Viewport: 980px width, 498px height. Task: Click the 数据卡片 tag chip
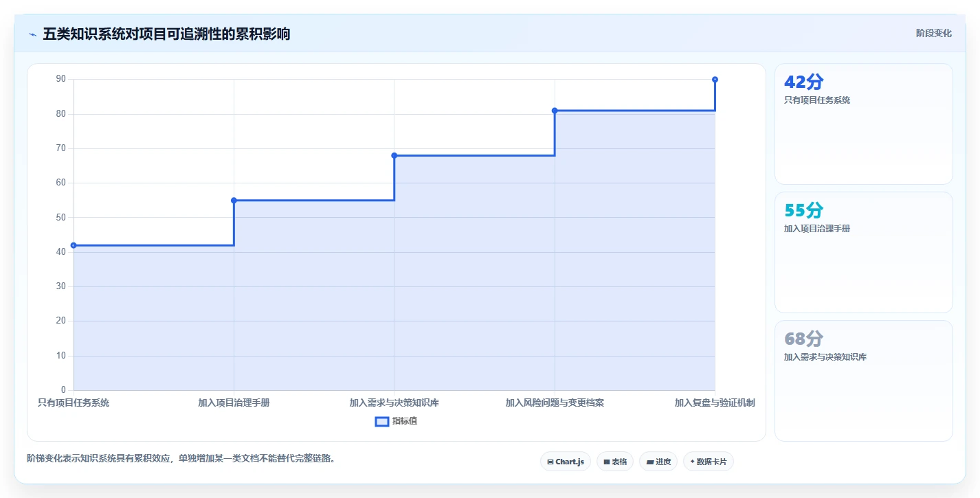[x=709, y=462]
